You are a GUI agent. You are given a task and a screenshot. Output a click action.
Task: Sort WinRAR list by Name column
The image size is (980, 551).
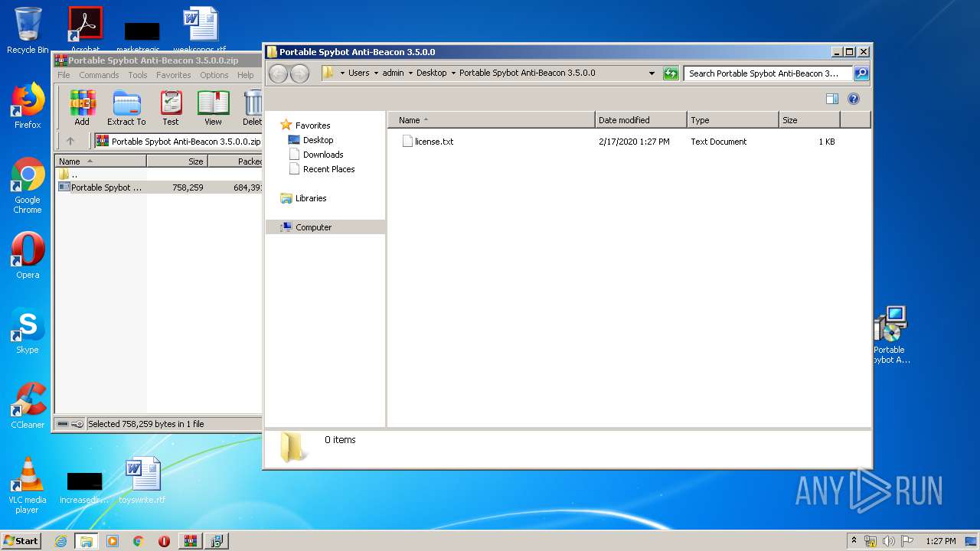(100, 161)
